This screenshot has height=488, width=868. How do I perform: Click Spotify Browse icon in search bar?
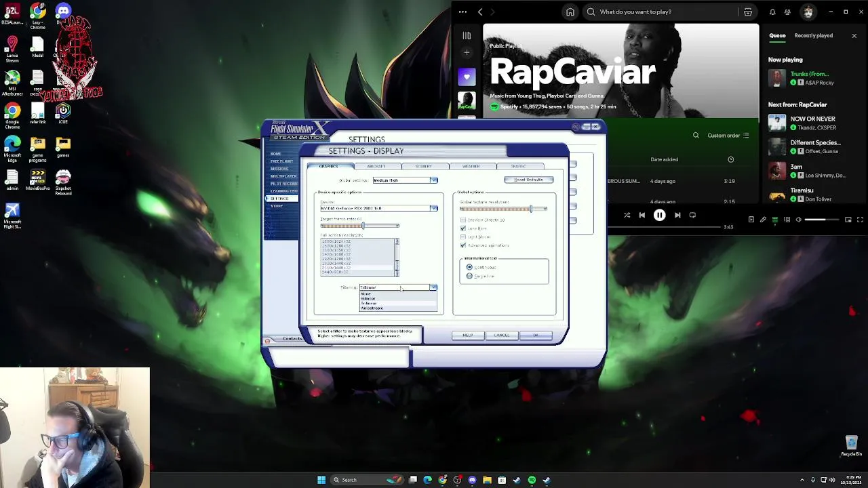point(748,12)
